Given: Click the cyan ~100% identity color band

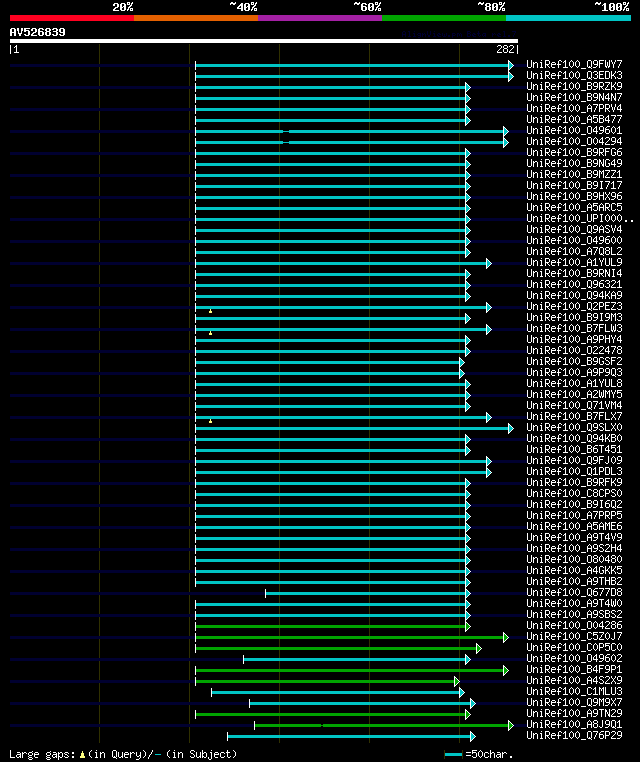Looking at the screenshot, I should tap(568, 18).
